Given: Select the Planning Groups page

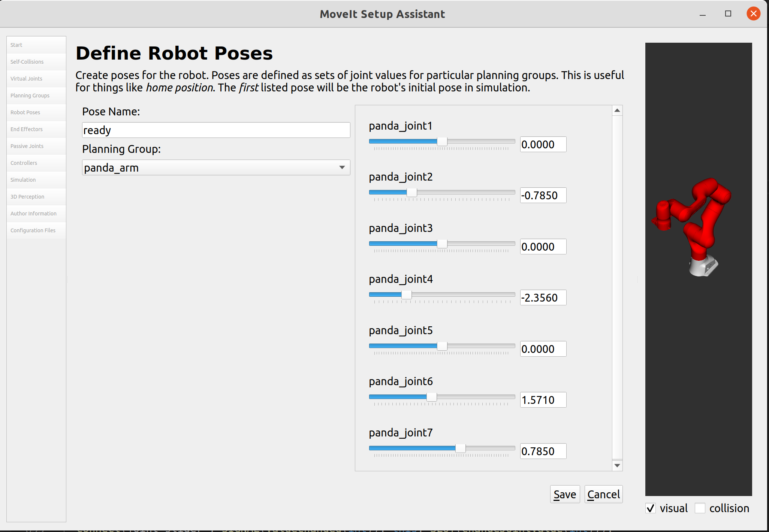Looking at the screenshot, I should [30, 95].
